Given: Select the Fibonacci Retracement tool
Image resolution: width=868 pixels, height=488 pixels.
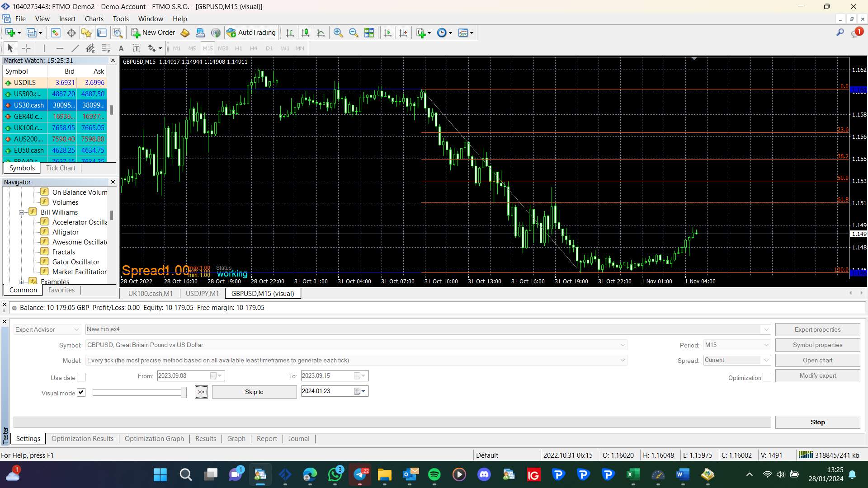Looking at the screenshot, I should (x=106, y=48).
